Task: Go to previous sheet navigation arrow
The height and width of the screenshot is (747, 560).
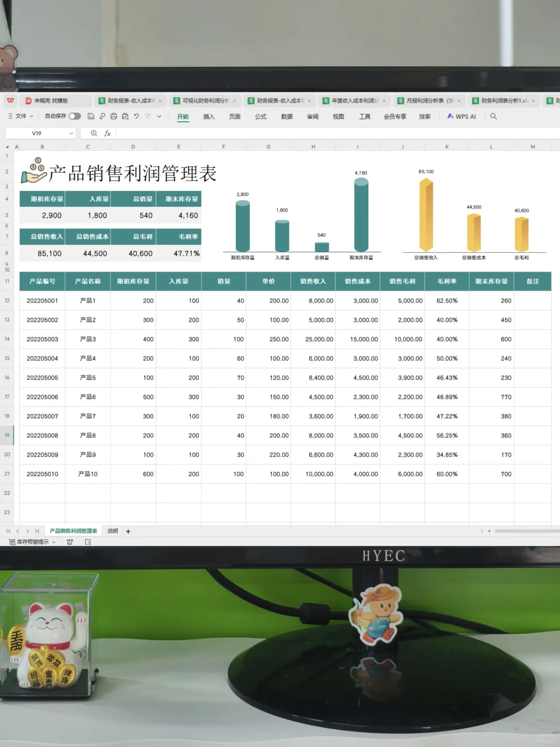Action: pyautogui.click(x=18, y=531)
